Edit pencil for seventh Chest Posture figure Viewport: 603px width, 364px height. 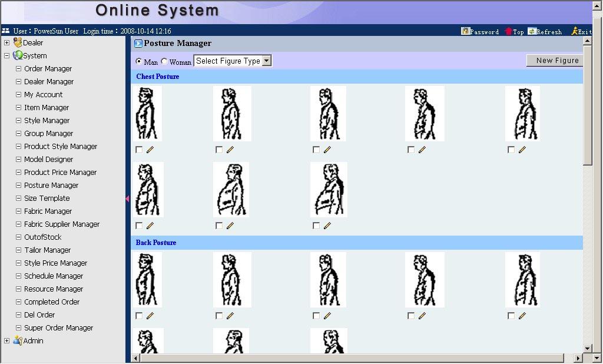pos(230,226)
